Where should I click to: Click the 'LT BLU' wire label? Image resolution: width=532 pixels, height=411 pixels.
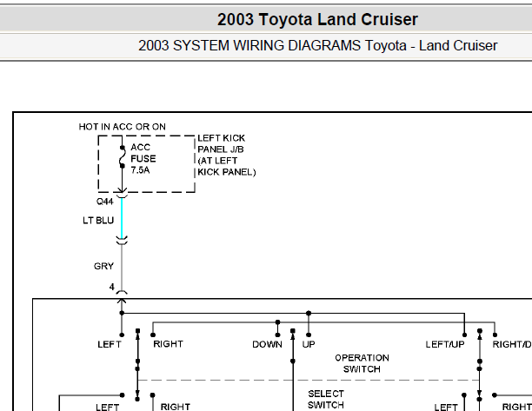98,221
